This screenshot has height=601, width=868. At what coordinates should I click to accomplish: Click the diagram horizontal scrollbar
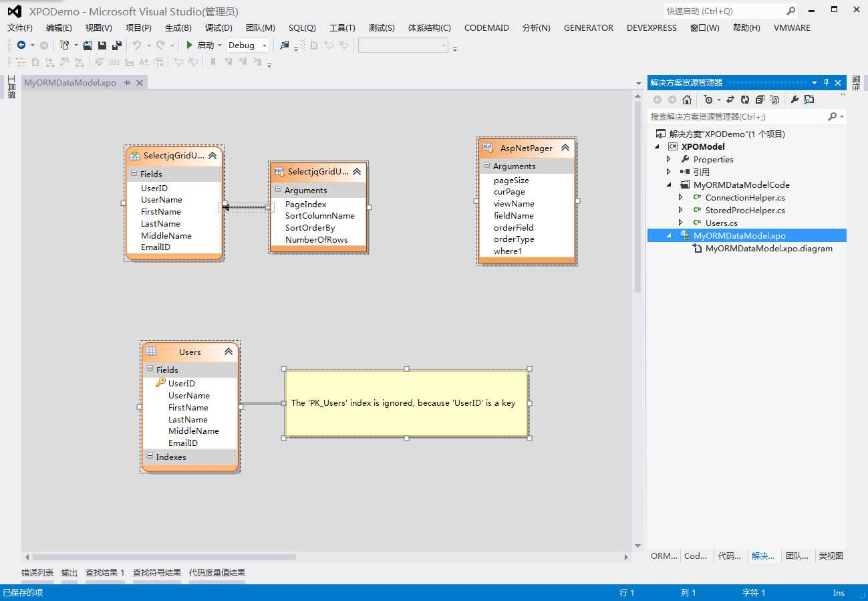pyautogui.click(x=164, y=557)
